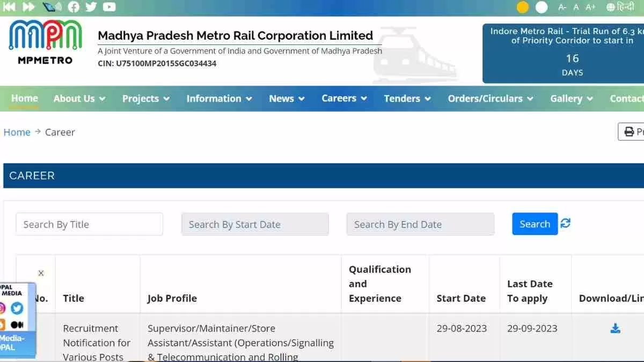The width and height of the screenshot is (644, 362).
Task: Click Recruitment Notification for Various Posts title
Action: (x=97, y=343)
